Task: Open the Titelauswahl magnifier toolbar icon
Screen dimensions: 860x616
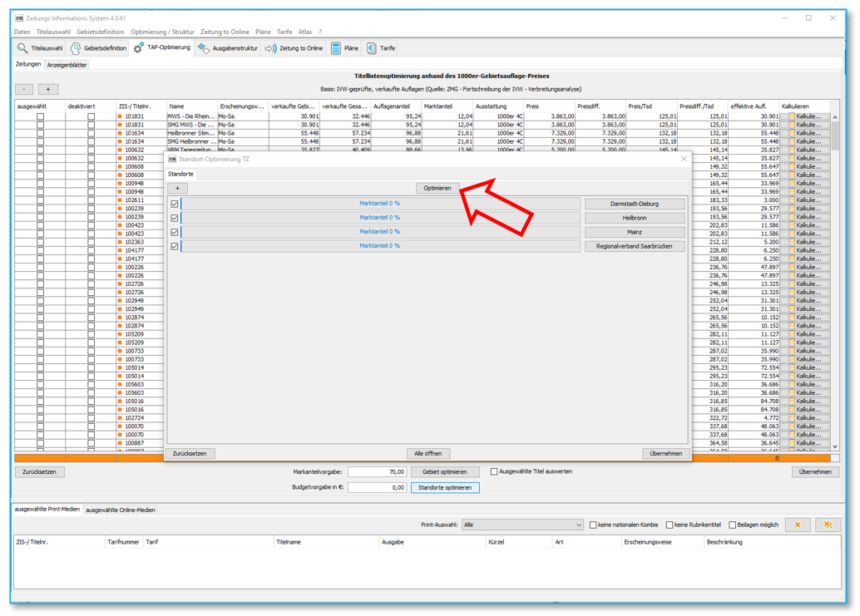Action: point(23,48)
